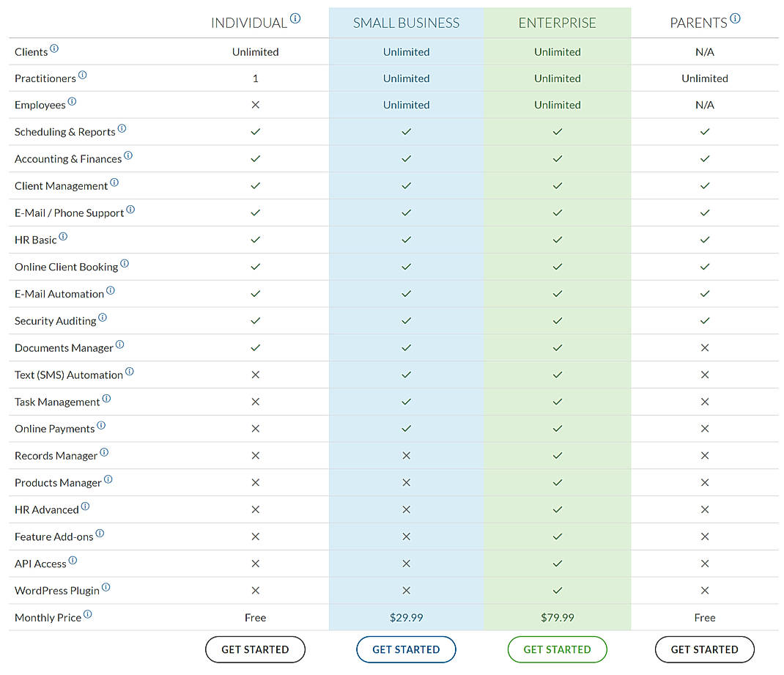784x675 pixels.
Task: Open the HR Advanced info icon
Action: click(x=85, y=504)
